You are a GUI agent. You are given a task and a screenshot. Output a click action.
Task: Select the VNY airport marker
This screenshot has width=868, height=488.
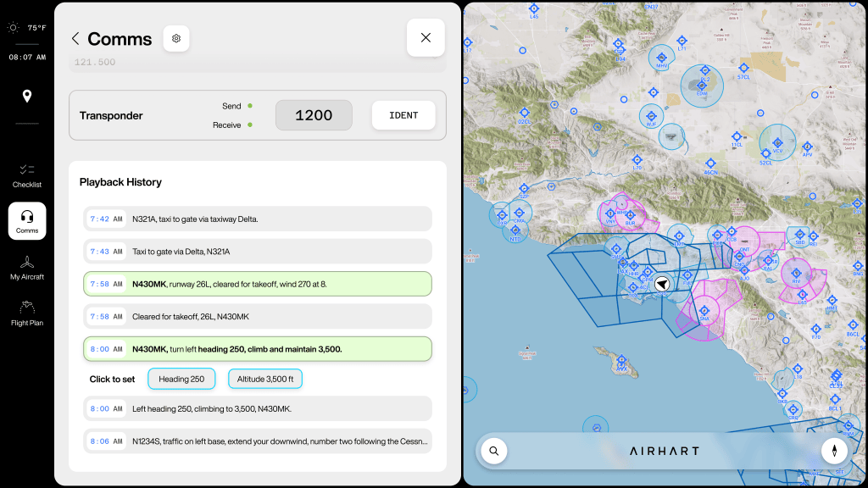pos(610,214)
